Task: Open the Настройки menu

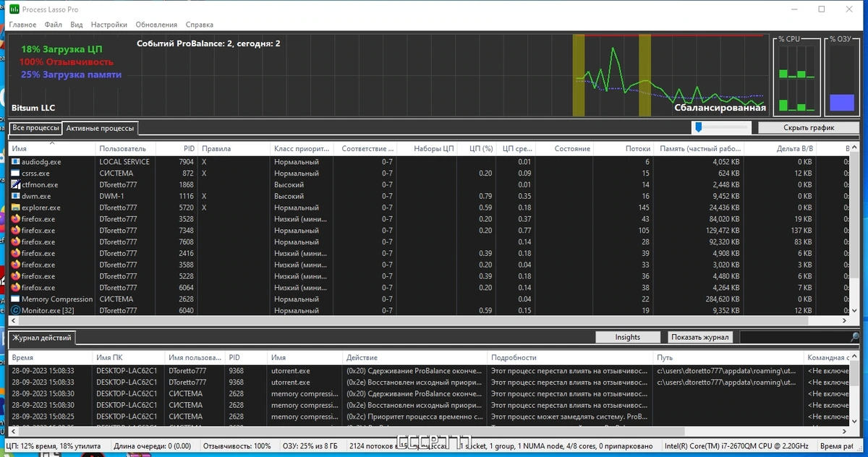Action: 109,25
